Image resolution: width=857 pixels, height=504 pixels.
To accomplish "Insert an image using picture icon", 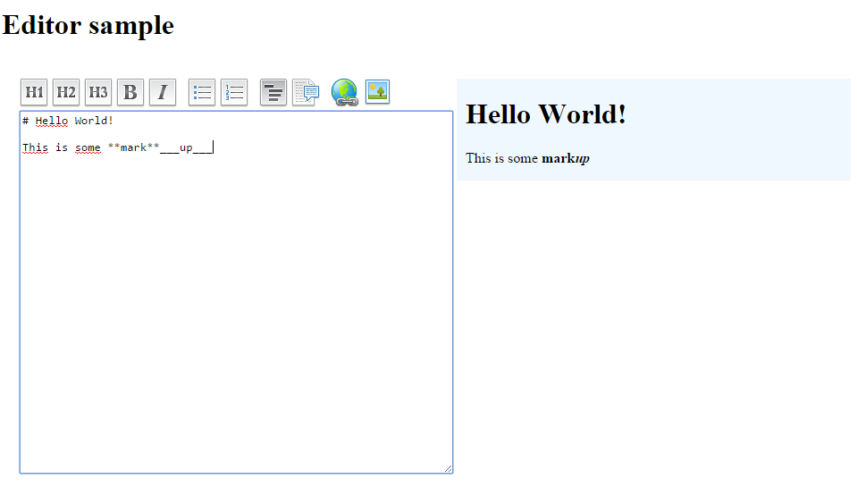I will point(378,92).
